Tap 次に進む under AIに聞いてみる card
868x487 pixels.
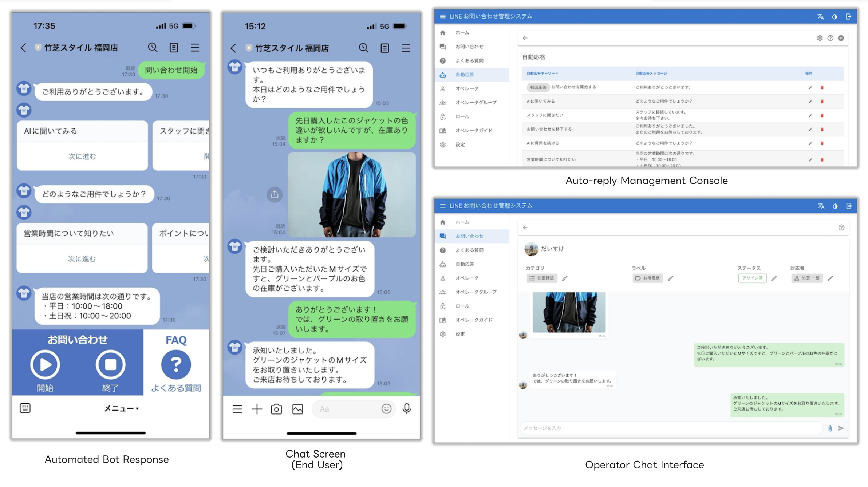click(x=82, y=157)
